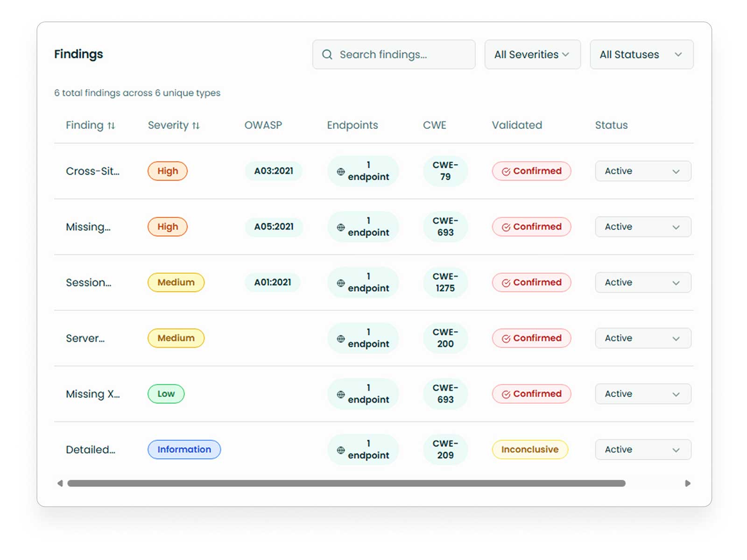Viewport: 747px width, 560px height.
Task: Open the All Severities dropdown
Action: pyautogui.click(x=532, y=54)
